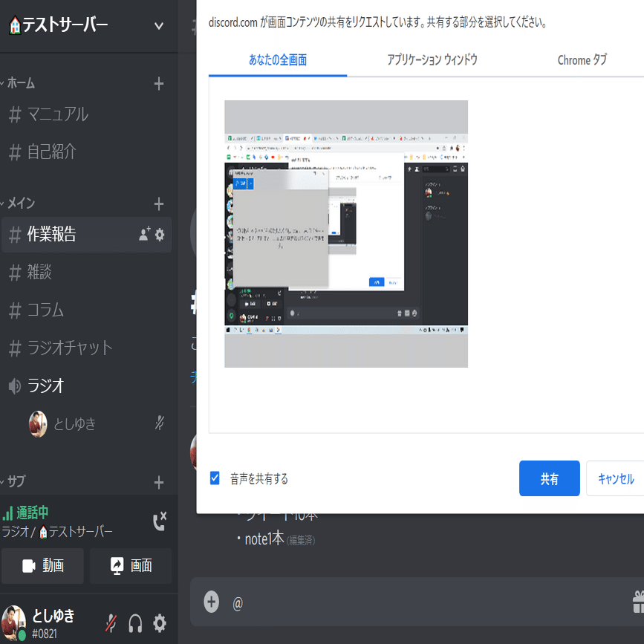Click the 共有 button to share

coord(549,478)
